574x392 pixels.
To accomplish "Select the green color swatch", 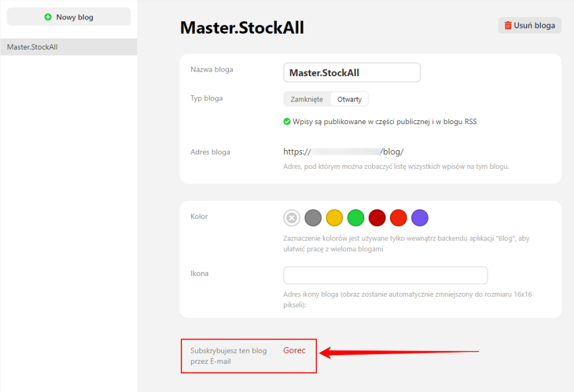I will click(356, 218).
